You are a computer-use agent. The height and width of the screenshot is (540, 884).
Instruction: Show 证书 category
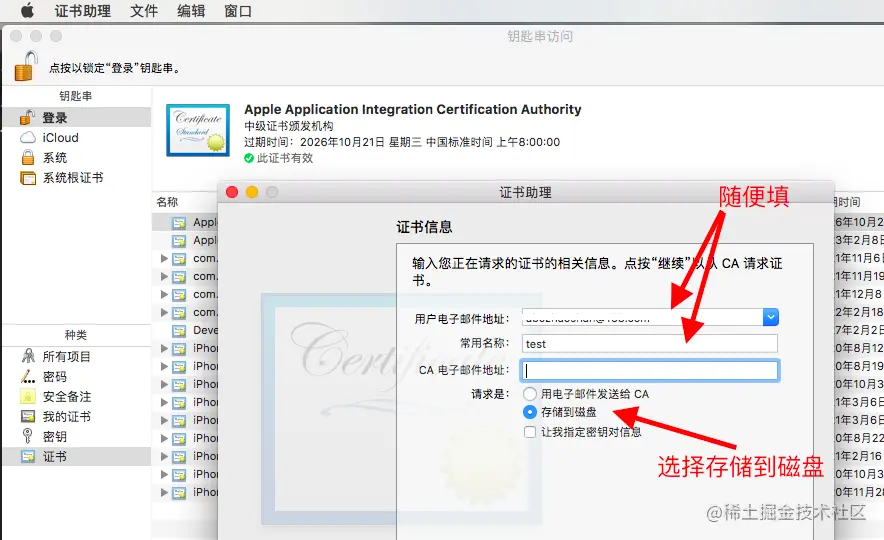tap(77, 457)
